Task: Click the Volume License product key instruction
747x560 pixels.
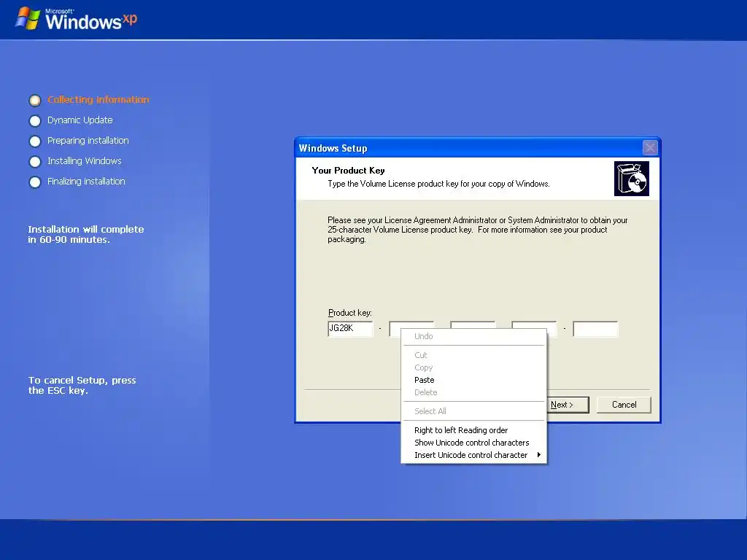Action: [x=438, y=184]
